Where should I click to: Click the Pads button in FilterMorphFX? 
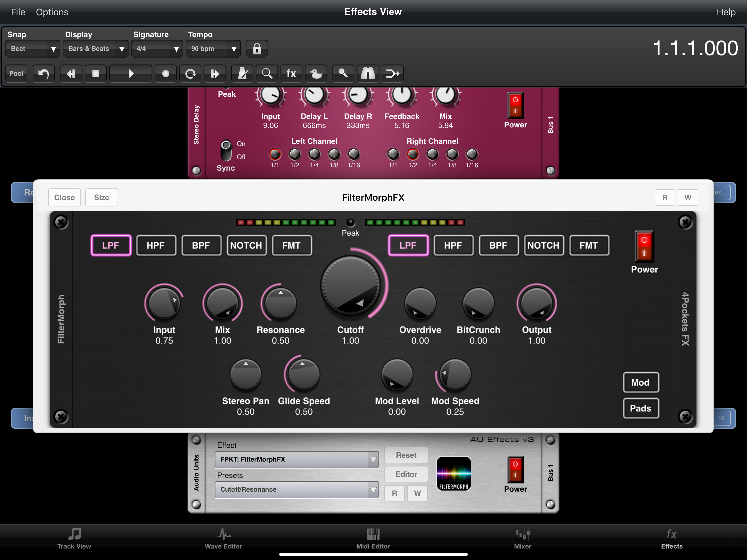pos(641,408)
